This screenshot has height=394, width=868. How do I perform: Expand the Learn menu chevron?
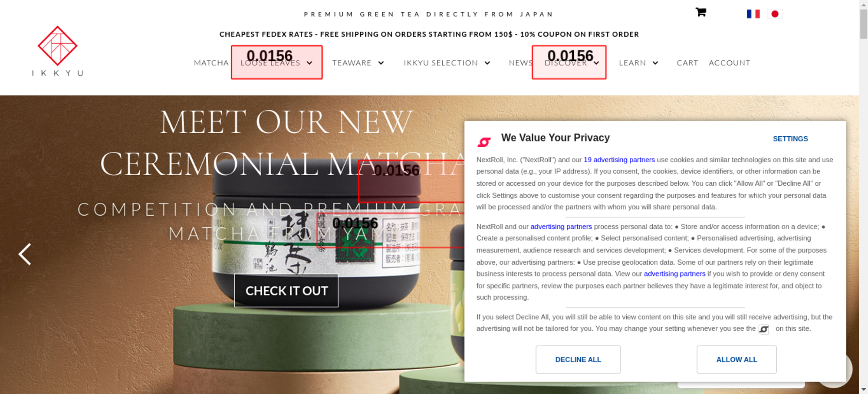(x=655, y=63)
